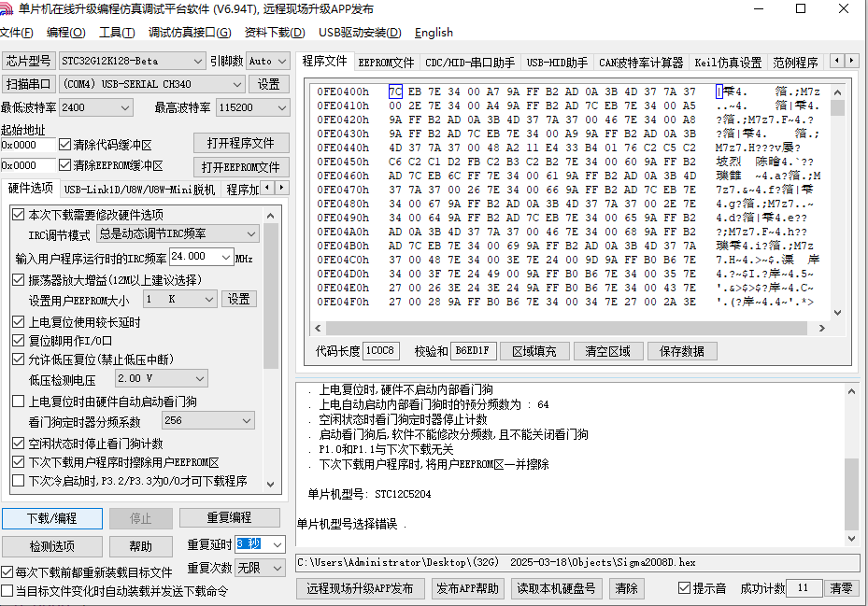Screen dimensions: 868x606
Task: Toggle 空闲状态时停止看门狗计数
Action: pyautogui.click(x=19, y=444)
